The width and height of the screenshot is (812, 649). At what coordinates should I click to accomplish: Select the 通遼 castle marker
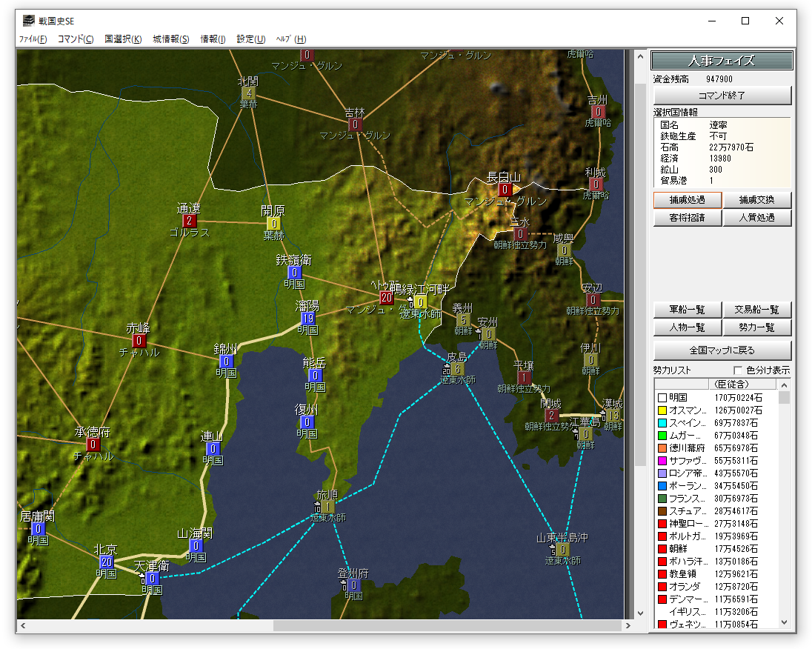189,221
